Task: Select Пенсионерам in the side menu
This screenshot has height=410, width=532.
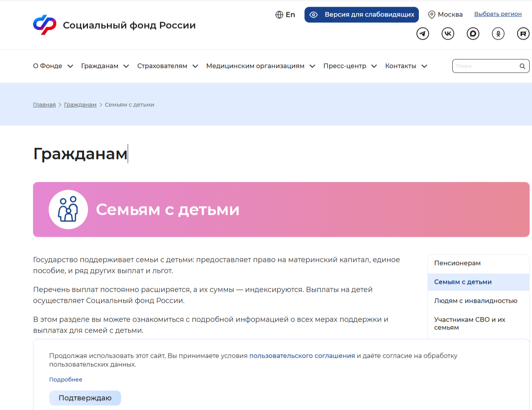Action: pyautogui.click(x=457, y=263)
